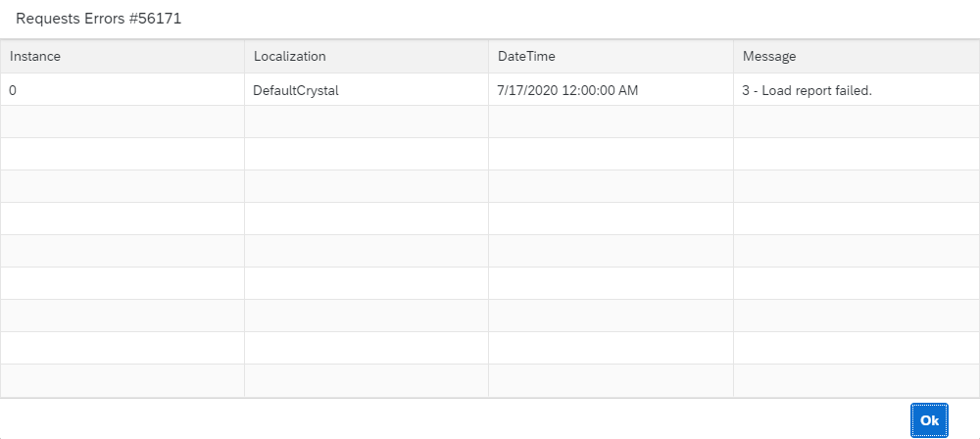980x439 pixels.
Task: Click the bottom empty cell in Localization column
Action: click(366, 381)
